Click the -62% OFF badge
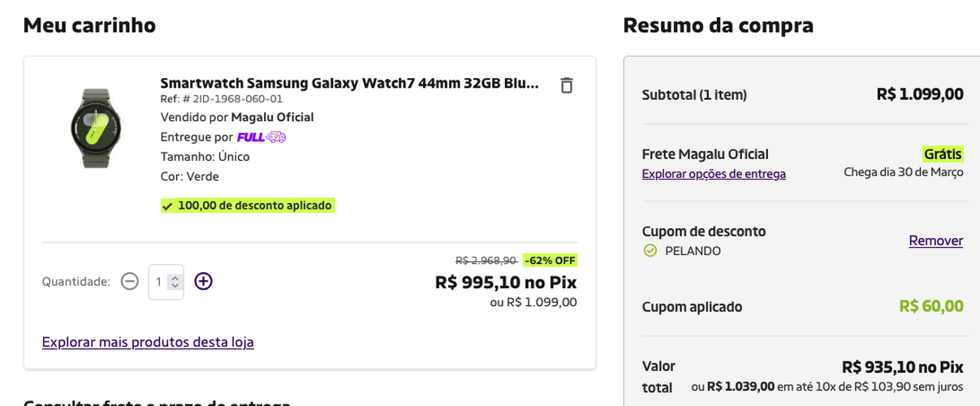The image size is (980, 406). pyautogui.click(x=550, y=261)
